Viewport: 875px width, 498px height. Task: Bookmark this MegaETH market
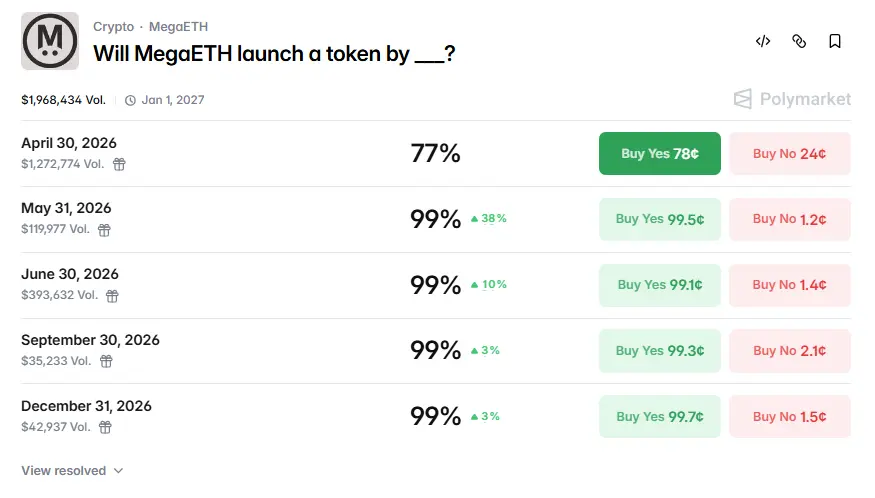pos(835,41)
